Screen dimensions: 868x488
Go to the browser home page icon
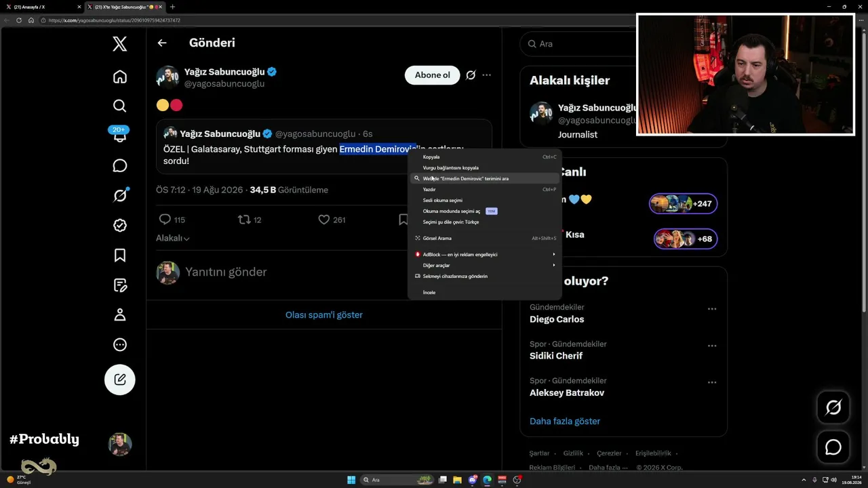pos(31,20)
